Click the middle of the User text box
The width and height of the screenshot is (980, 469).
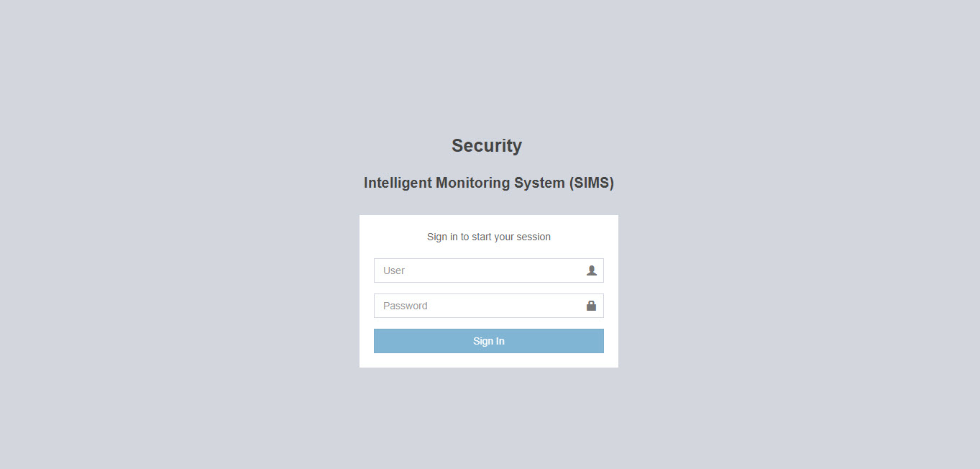(489, 270)
